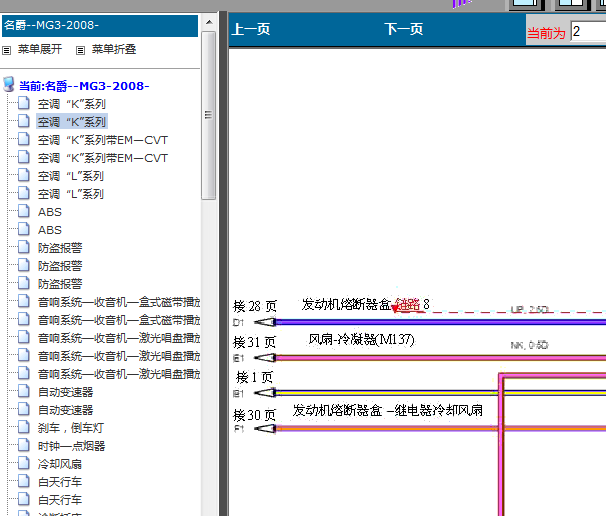Click the page icon next to 冷却风扇

(24, 463)
